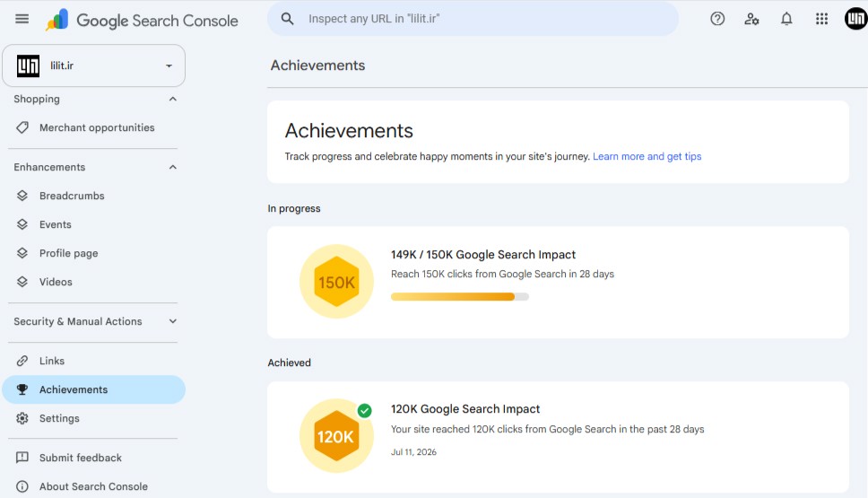The height and width of the screenshot is (498, 868).
Task: Click the Achievements trophy icon
Action: point(22,389)
